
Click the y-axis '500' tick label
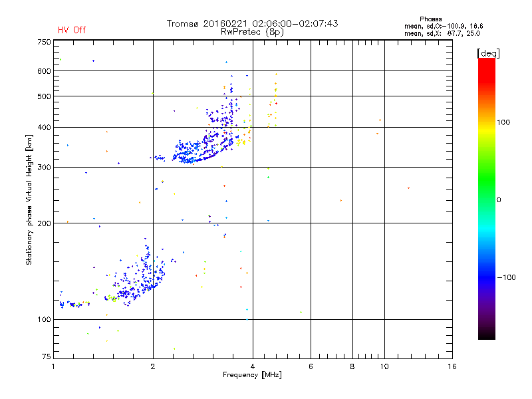pyautogui.click(x=44, y=96)
